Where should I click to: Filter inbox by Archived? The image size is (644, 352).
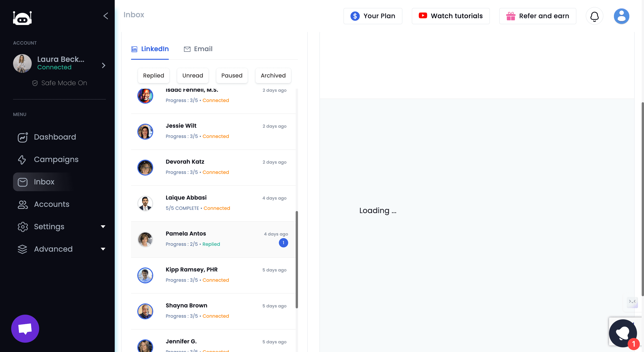[x=273, y=75]
